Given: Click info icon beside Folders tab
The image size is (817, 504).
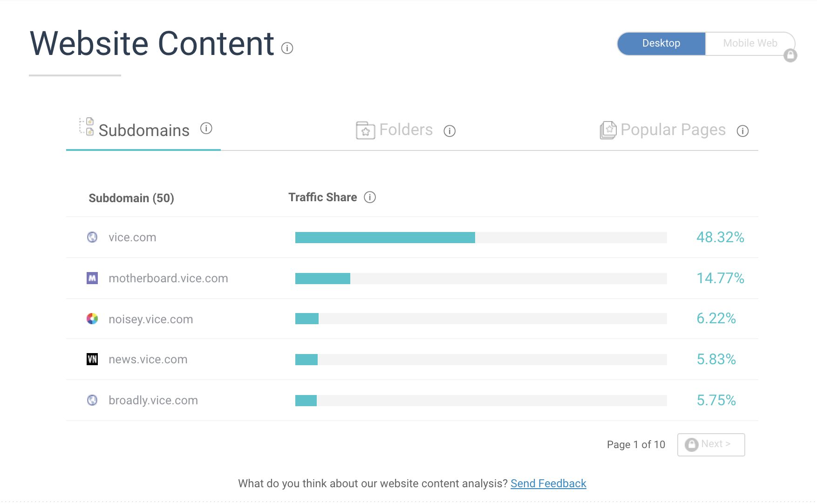Looking at the screenshot, I should pos(449,131).
